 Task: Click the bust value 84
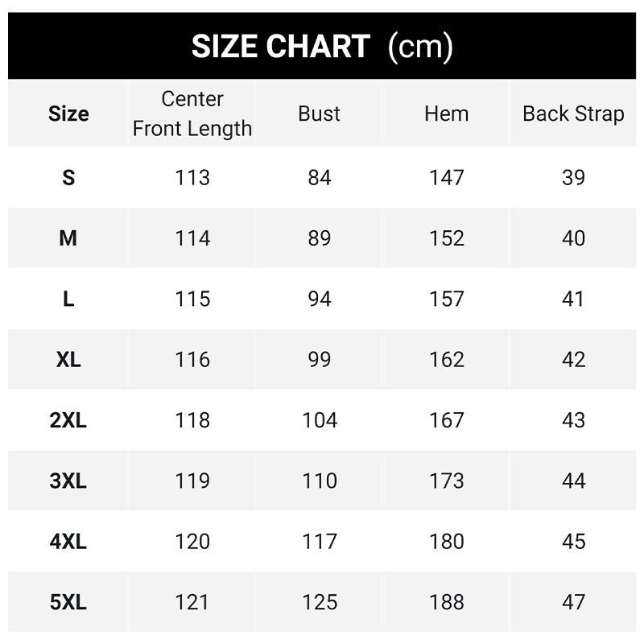[320, 177]
